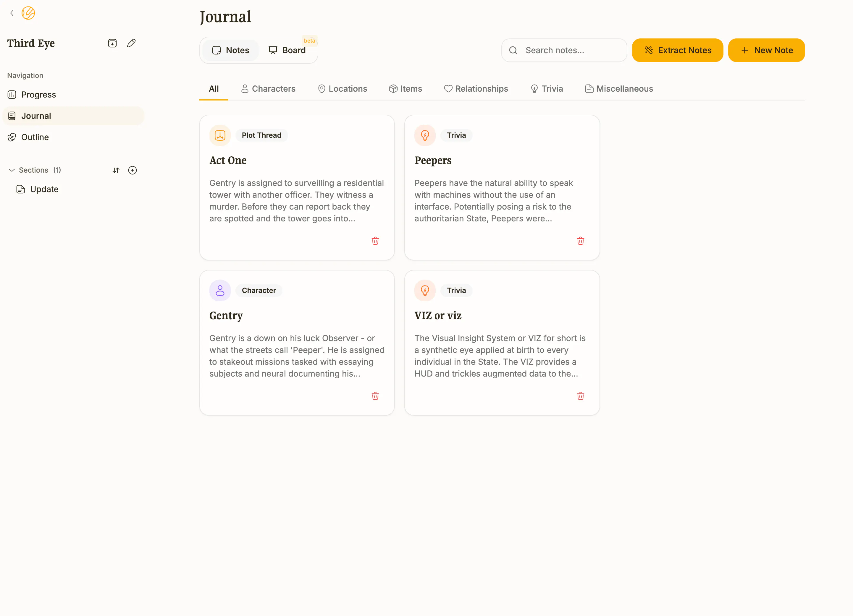Click the Extract Notes button
Screen dimensions: 853x616
[677, 50]
